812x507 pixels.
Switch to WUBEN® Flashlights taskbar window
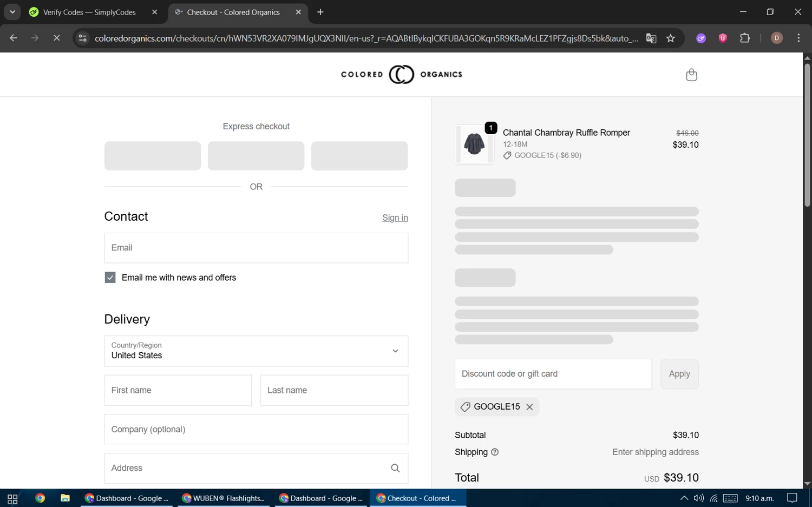coord(224,498)
